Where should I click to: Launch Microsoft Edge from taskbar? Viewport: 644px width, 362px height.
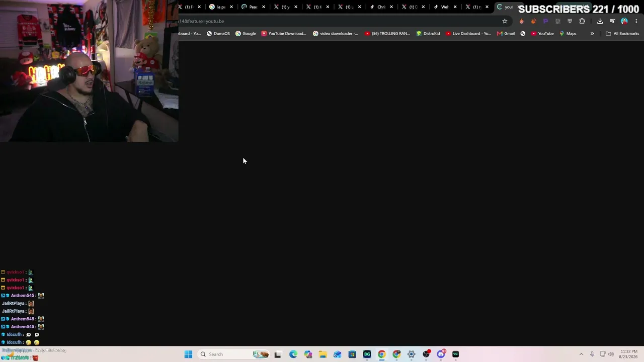point(293,354)
